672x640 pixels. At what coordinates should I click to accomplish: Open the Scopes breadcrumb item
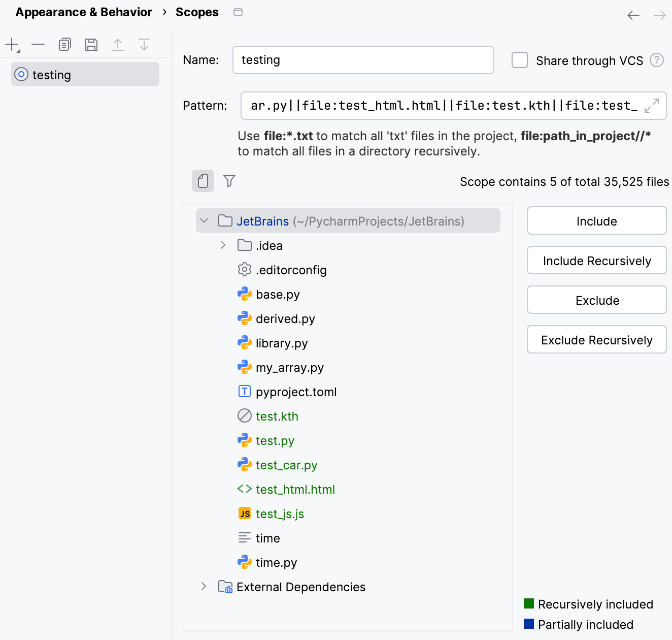pyautogui.click(x=197, y=12)
